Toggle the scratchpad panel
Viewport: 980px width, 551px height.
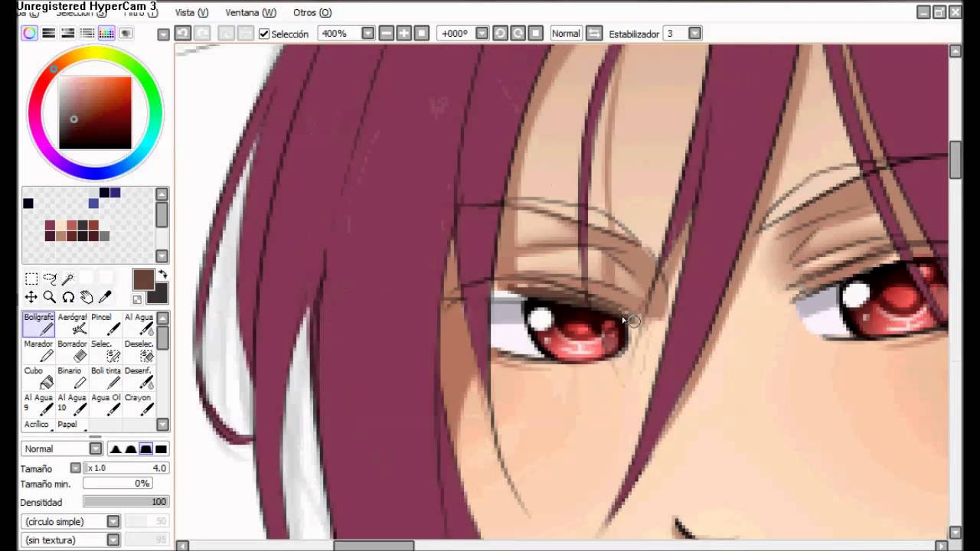[x=125, y=33]
